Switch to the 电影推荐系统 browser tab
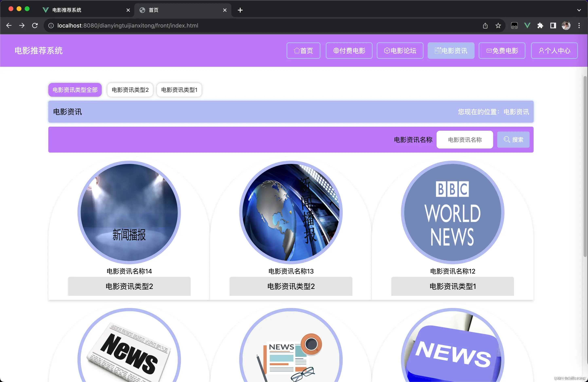588x382 pixels. pyautogui.click(x=67, y=10)
